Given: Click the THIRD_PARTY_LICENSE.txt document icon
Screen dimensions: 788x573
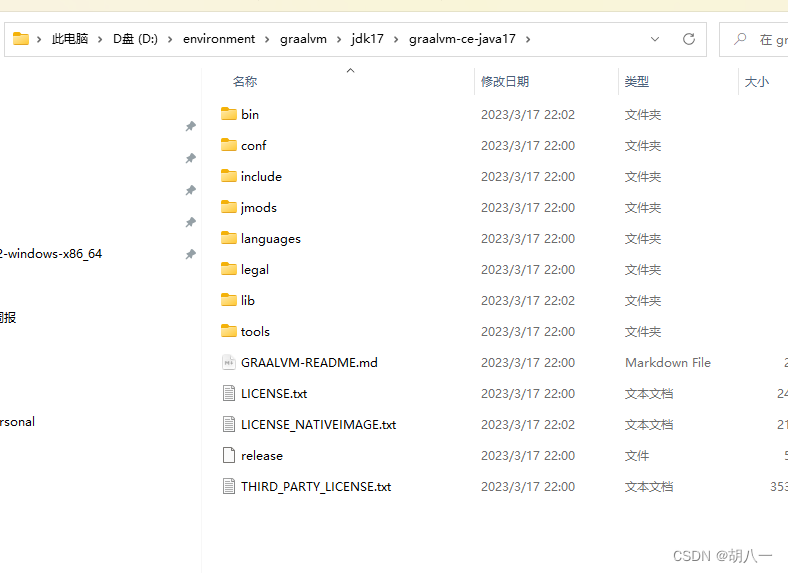Looking at the screenshot, I should point(229,487).
